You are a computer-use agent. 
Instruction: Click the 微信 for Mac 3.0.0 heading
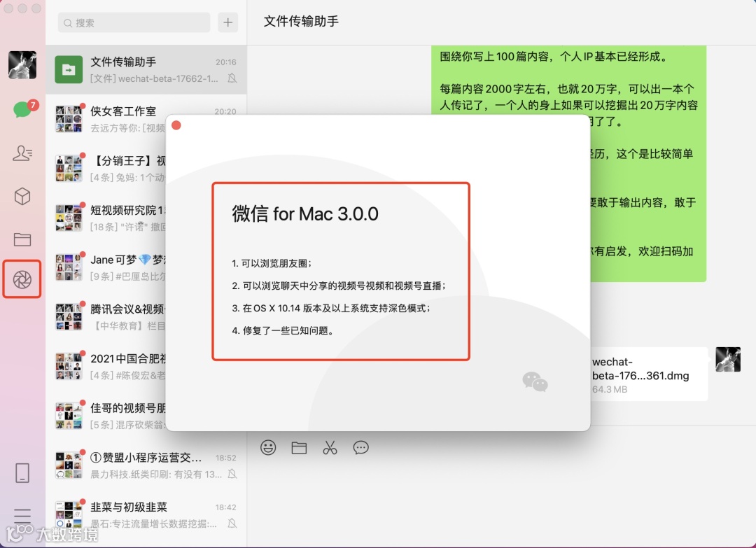tap(305, 213)
